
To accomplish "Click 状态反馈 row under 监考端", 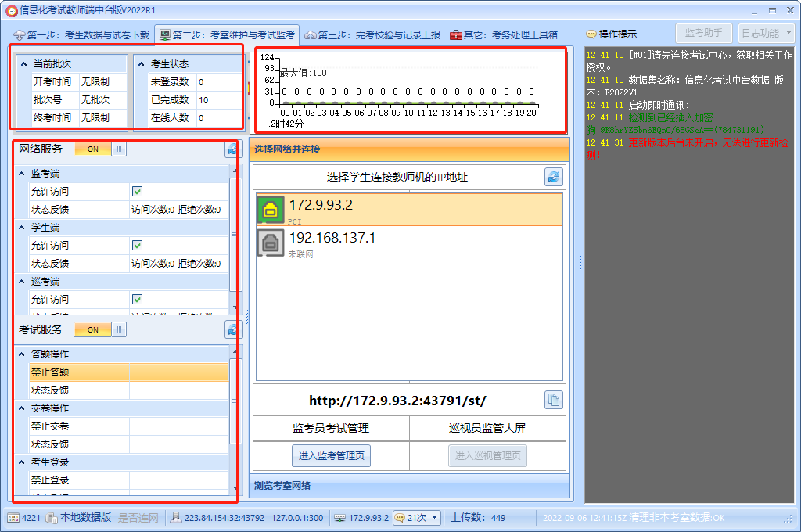I will (129, 210).
